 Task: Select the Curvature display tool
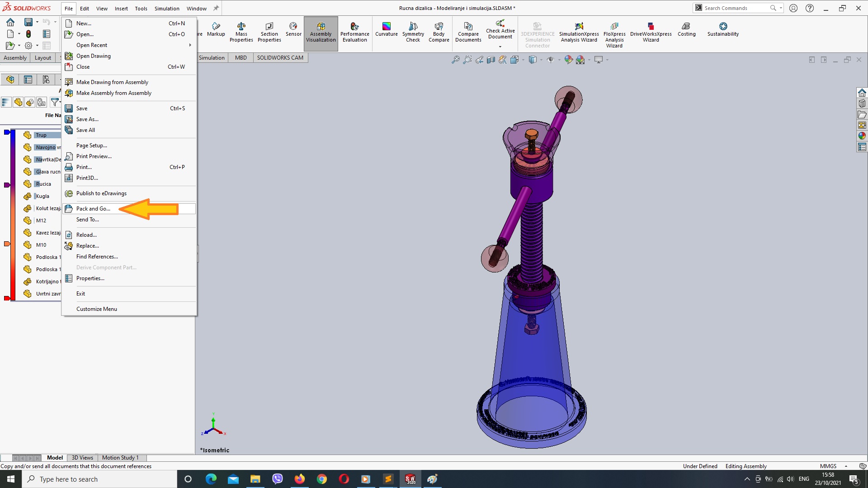[386, 29]
